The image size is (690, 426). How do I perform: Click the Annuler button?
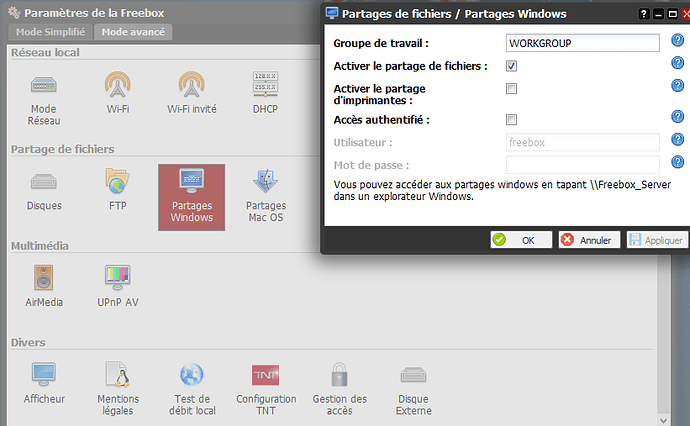click(589, 240)
